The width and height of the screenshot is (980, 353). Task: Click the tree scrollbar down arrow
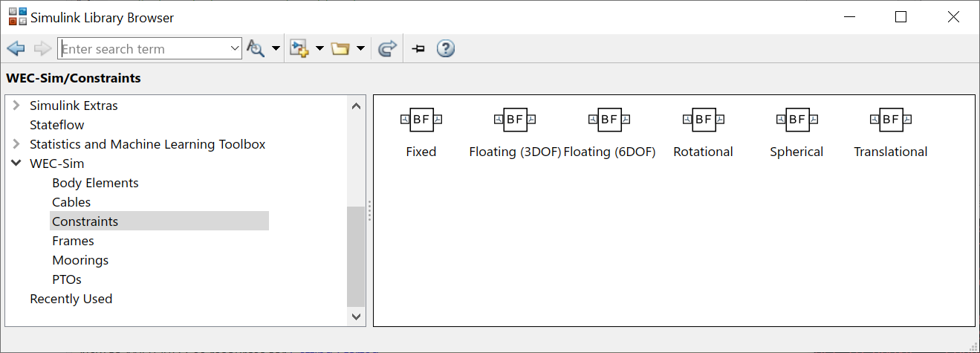tap(357, 316)
